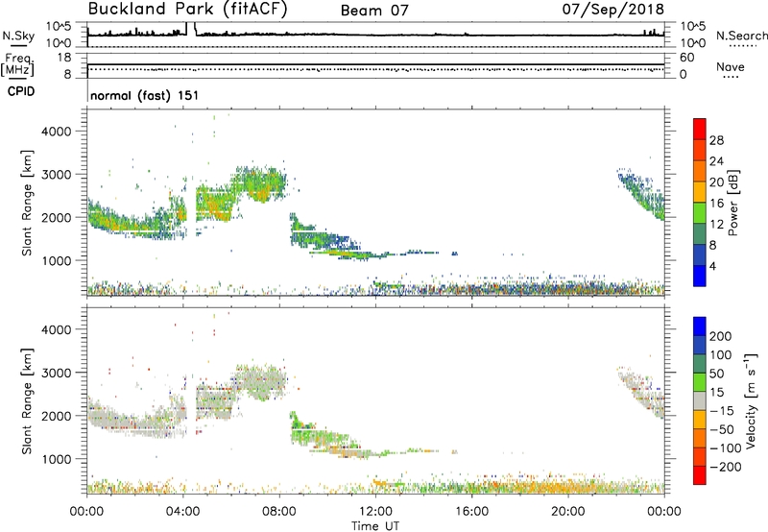Pick the bright blue bottom power colorbar segment
This screenshot has height=532, width=768.
700,277
